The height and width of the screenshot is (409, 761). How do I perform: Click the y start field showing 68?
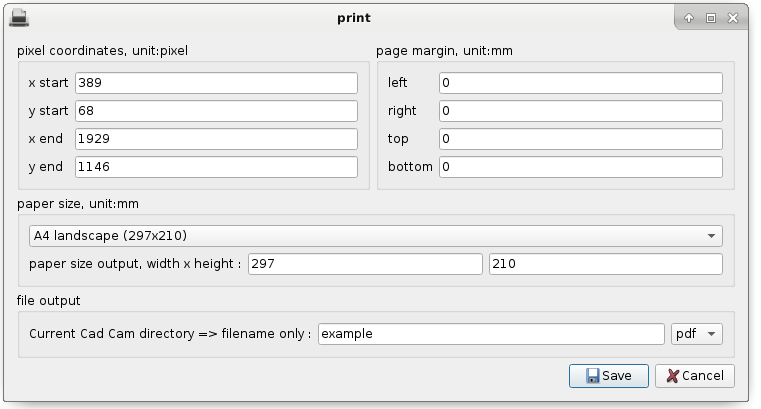pyautogui.click(x=216, y=111)
